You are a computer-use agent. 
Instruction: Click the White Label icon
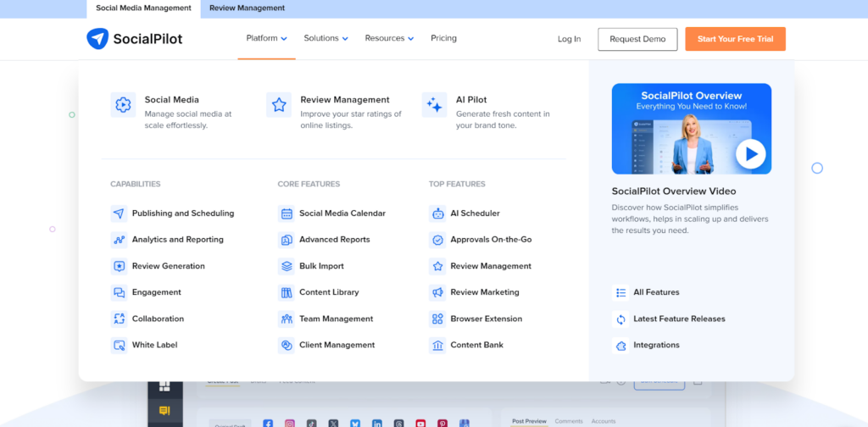[x=119, y=345]
